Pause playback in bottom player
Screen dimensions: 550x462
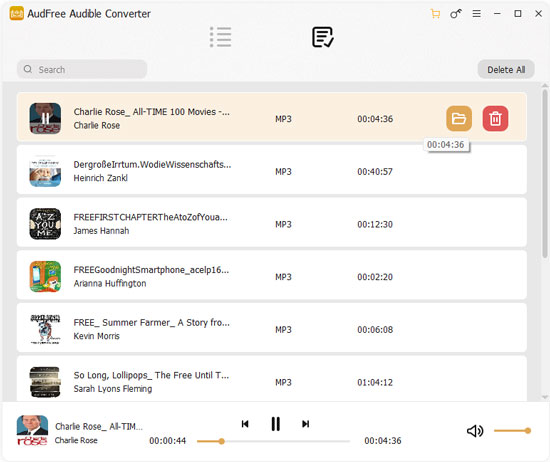click(x=276, y=424)
